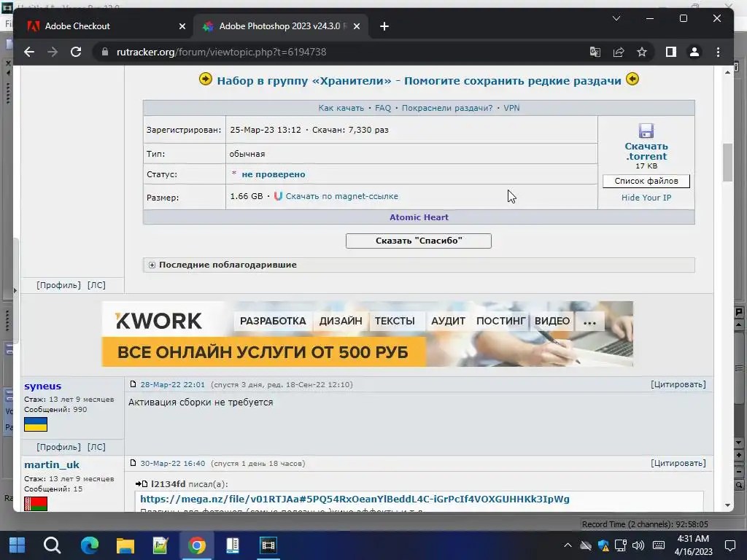Open post date link 28-Мар-22 22:01
This screenshot has width=747, height=560.
click(172, 385)
